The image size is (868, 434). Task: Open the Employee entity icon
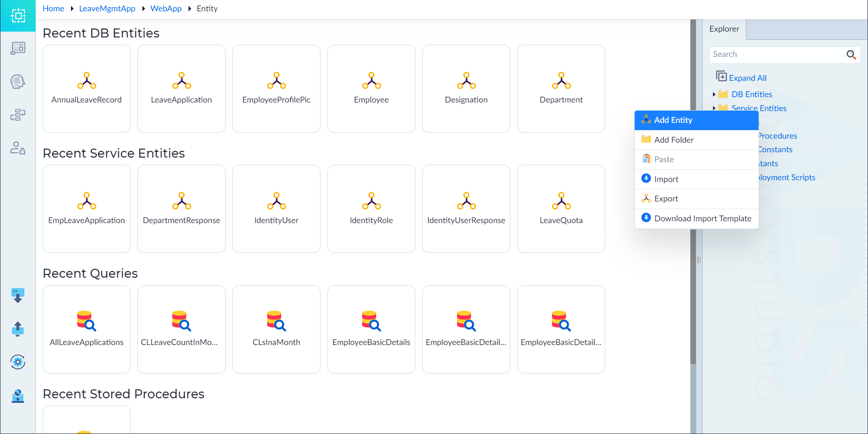click(x=371, y=80)
